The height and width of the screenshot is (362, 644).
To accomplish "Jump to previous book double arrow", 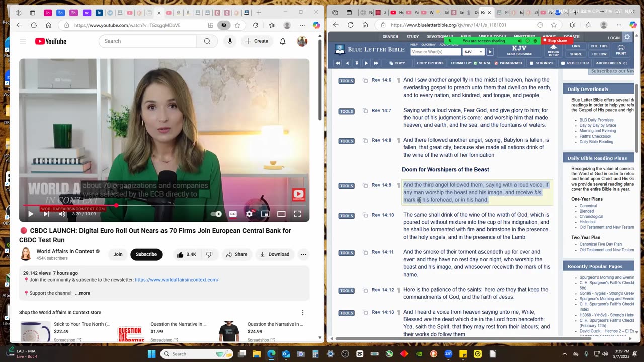I will click(337, 63).
